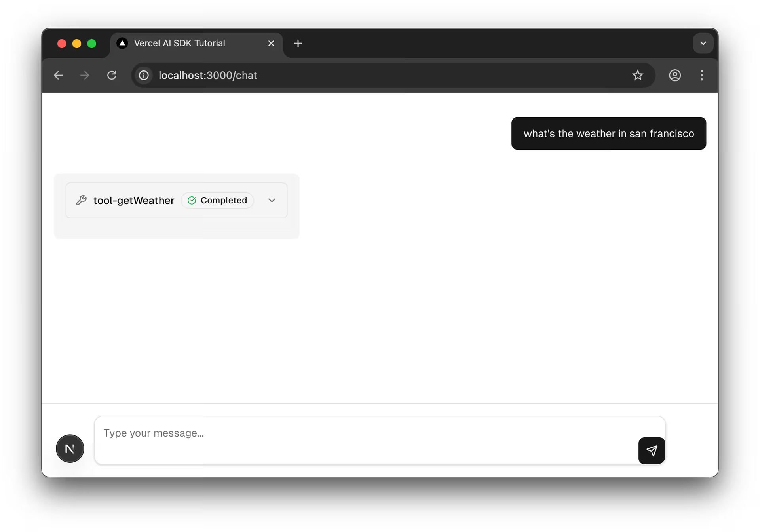Viewport: 760px width, 532px height.
Task: Open a new tab with plus button
Action: (298, 43)
